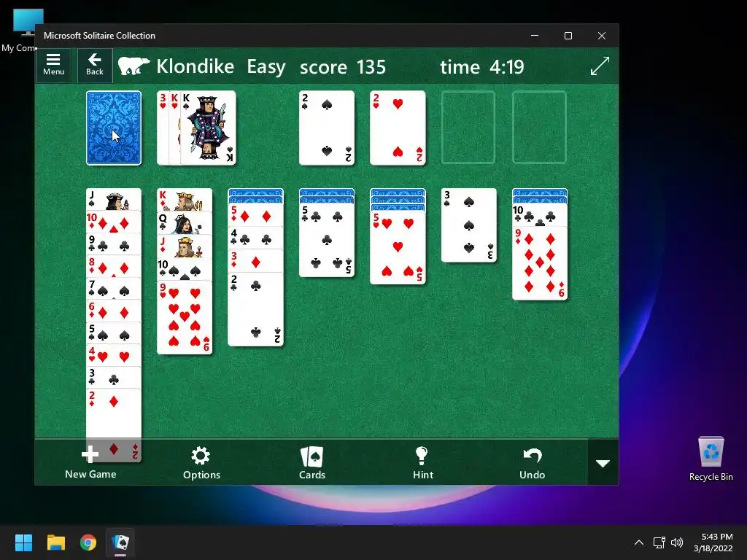Screen dimensions: 747x560
Task: Open the Recycle Bin desktop icon
Action: tap(711, 459)
